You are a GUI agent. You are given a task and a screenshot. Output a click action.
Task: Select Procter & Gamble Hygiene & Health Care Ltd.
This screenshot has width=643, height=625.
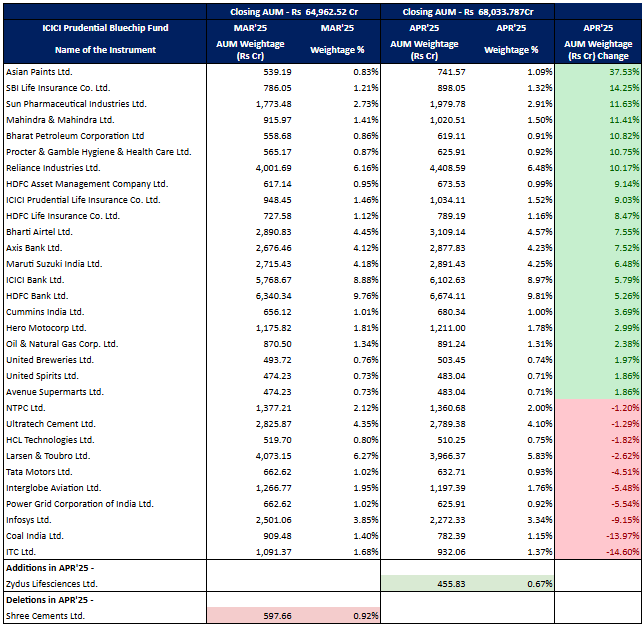tap(99, 152)
